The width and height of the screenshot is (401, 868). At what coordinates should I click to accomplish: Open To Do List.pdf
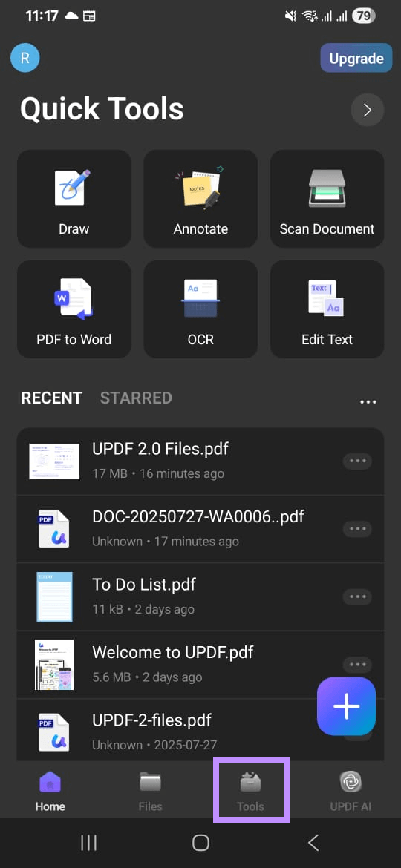pos(200,596)
